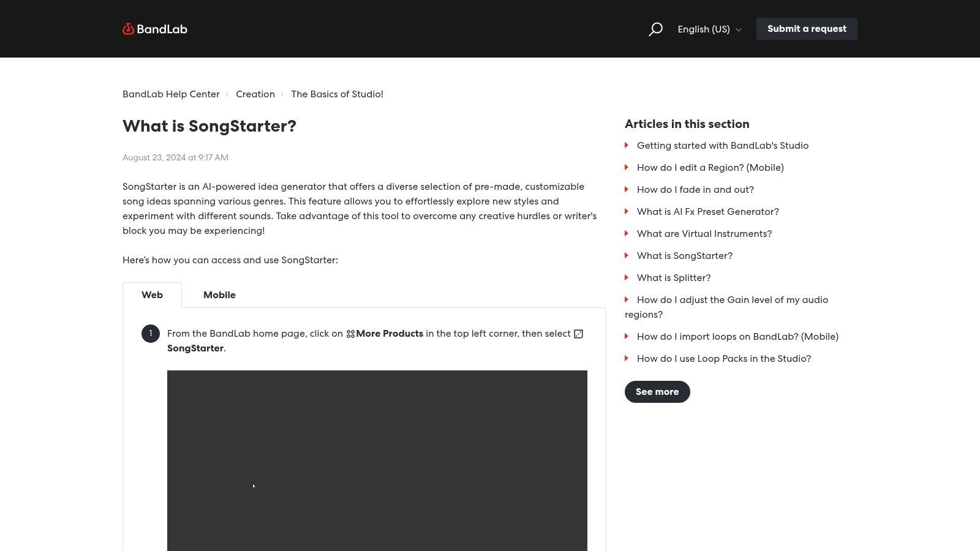This screenshot has width=980, height=551.
Task: Click the red arrow beside Getting started with BandLab's Studio
Action: pyautogui.click(x=627, y=145)
